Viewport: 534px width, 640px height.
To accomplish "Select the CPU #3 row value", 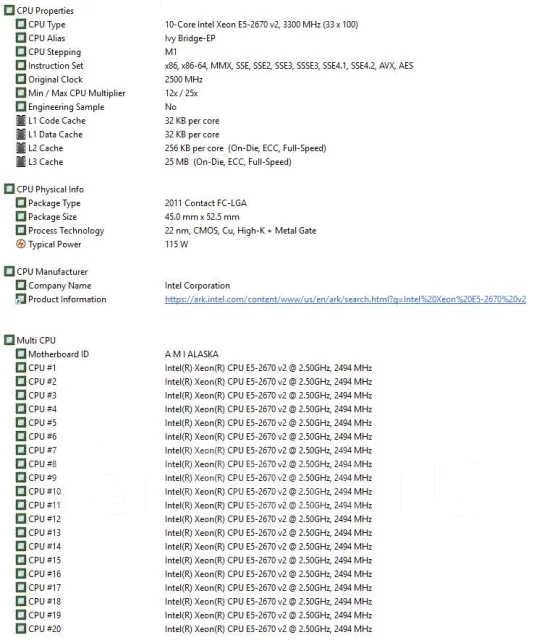I will point(268,395).
